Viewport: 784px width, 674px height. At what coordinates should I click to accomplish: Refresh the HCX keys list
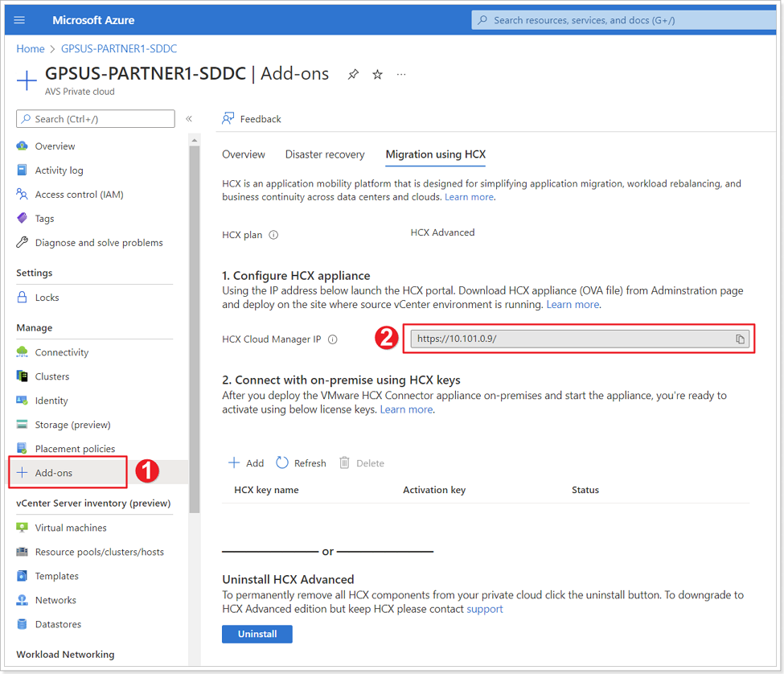point(300,462)
